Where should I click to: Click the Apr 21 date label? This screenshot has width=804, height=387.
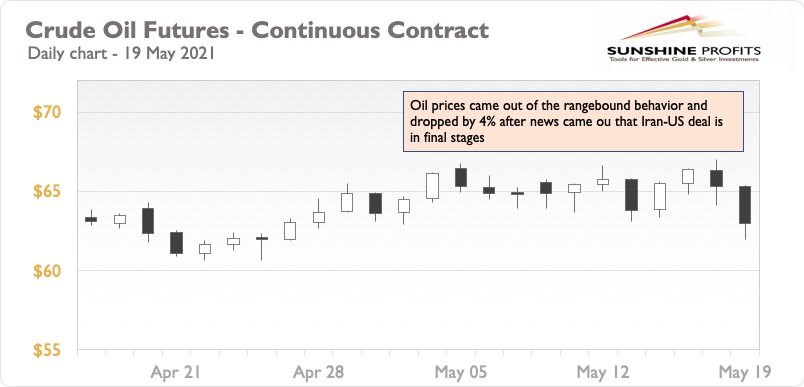point(175,372)
